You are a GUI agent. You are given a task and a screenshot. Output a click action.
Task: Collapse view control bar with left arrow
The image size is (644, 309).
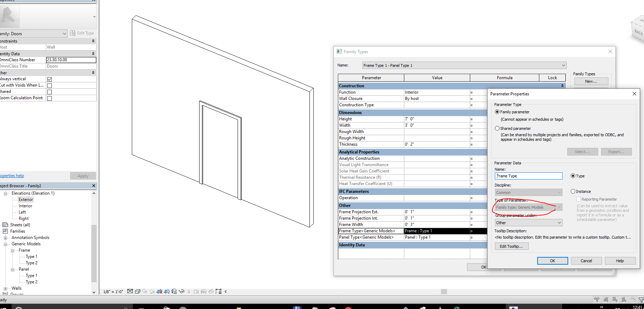tap(226, 291)
